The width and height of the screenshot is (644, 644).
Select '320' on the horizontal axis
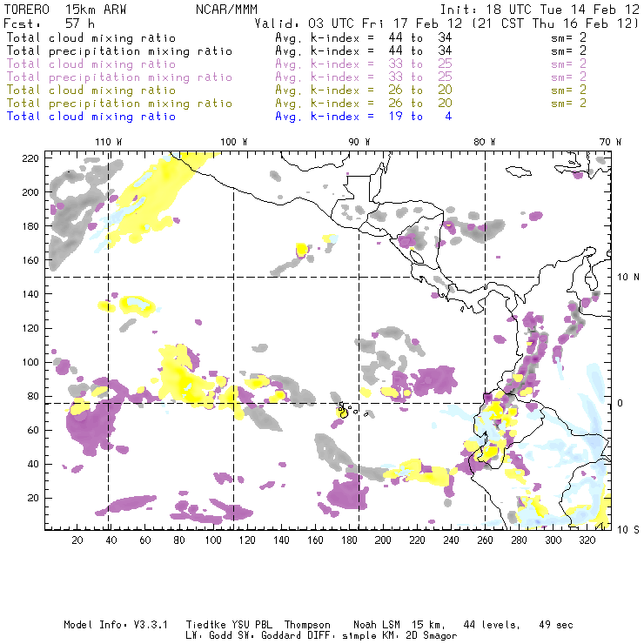587,540
